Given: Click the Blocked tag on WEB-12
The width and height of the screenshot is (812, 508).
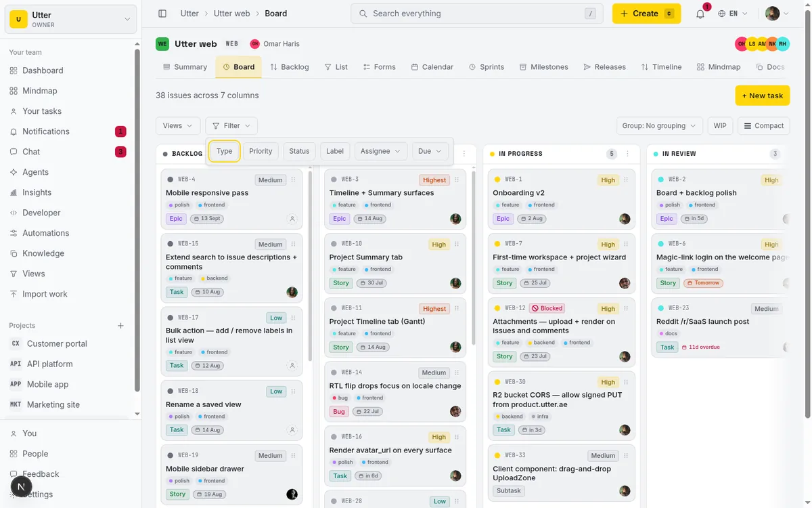Looking at the screenshot, I should point(547,308).
